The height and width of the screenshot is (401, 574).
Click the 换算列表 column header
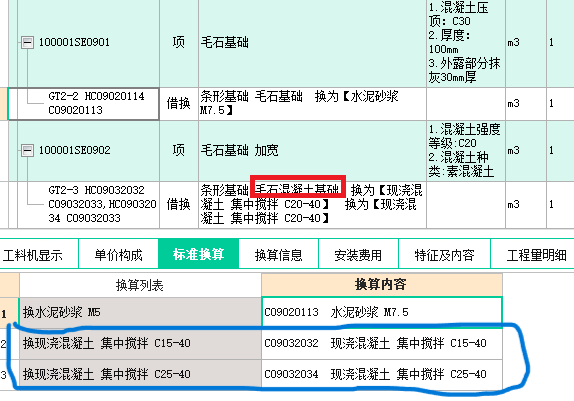tap(140, 285)
